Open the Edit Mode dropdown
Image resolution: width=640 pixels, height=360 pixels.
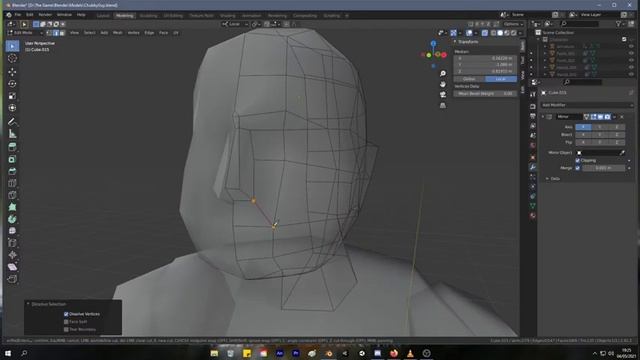click(26, 33)
